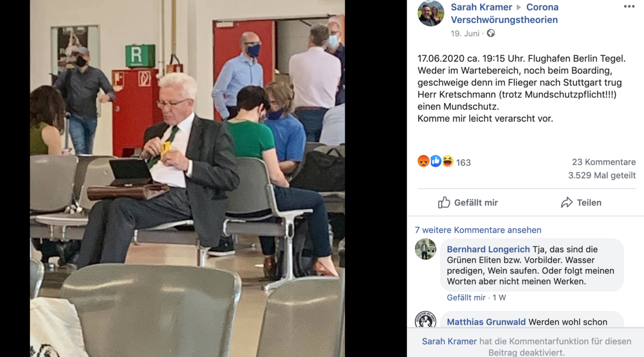Click the globe public-visibility icon
The width and height of the screenshot is (644, 357).
pyautogui.click(x=491, y=33)
